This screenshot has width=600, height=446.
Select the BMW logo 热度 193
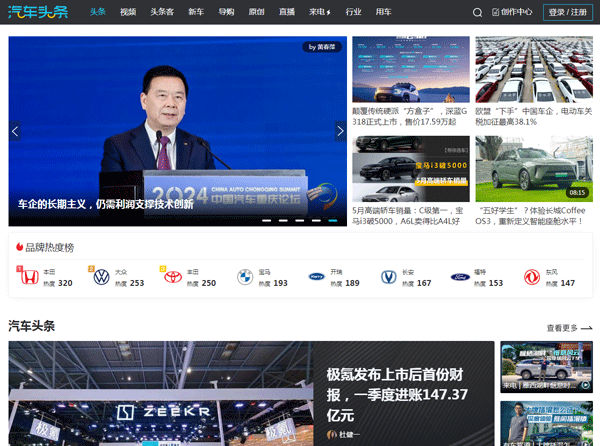(245, 277)
